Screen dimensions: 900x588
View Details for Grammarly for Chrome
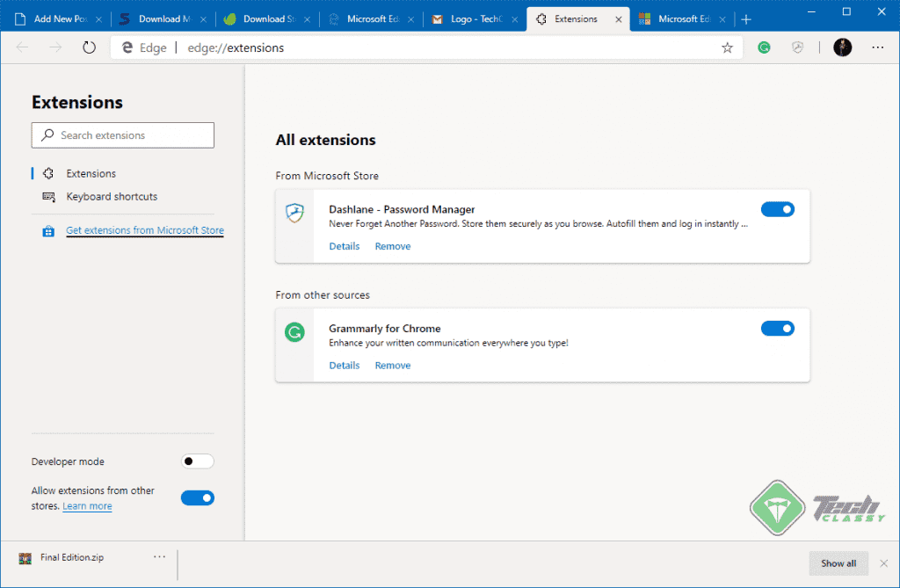point(344,366)
